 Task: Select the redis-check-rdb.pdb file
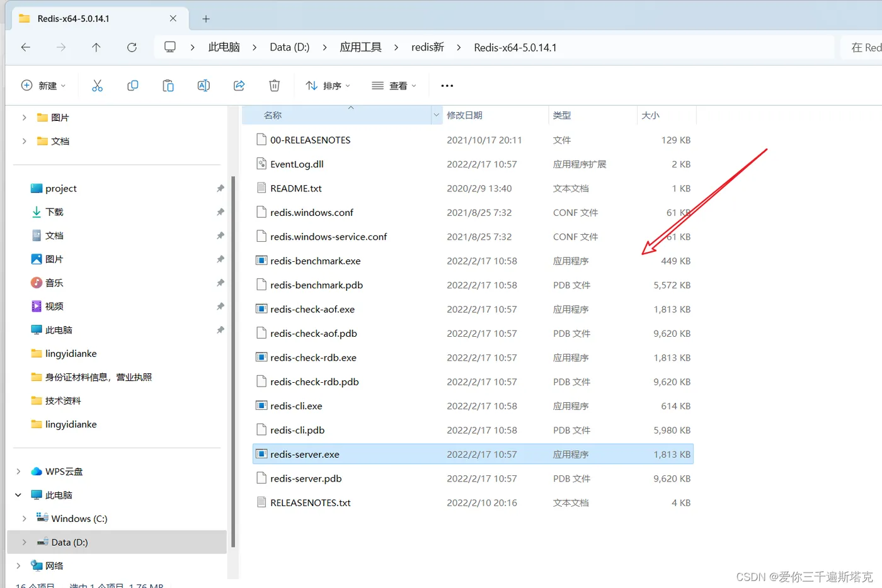click(x=473, y=382)
